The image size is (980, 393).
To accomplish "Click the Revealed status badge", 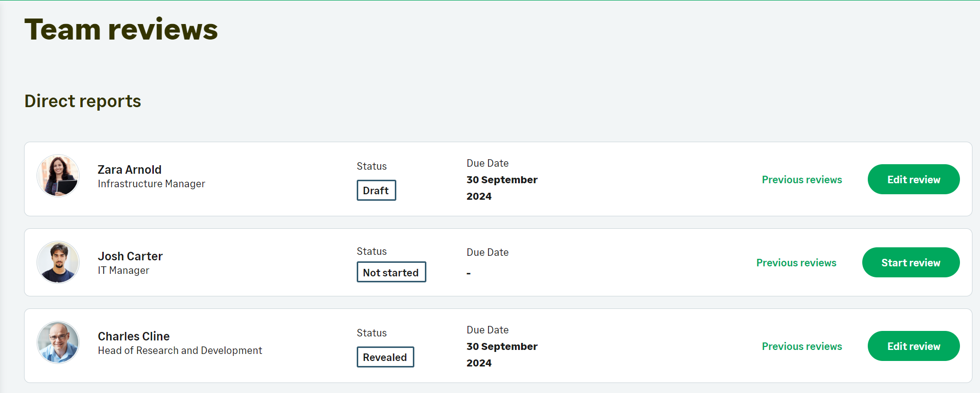I will pos(385,357).
